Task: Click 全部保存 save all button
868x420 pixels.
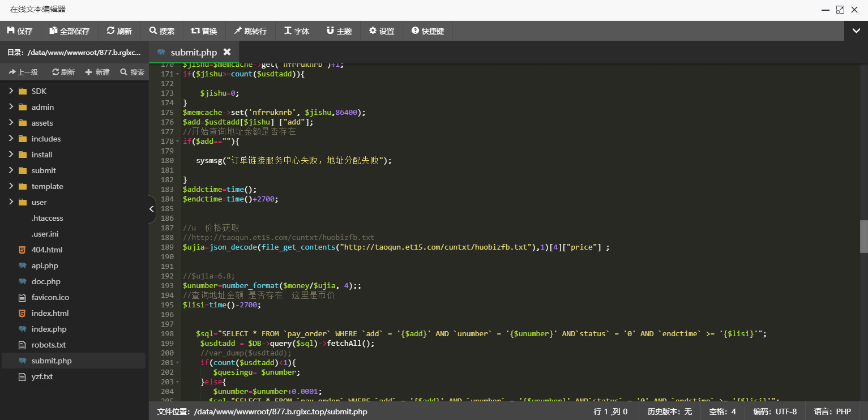Action: [70, 31]
